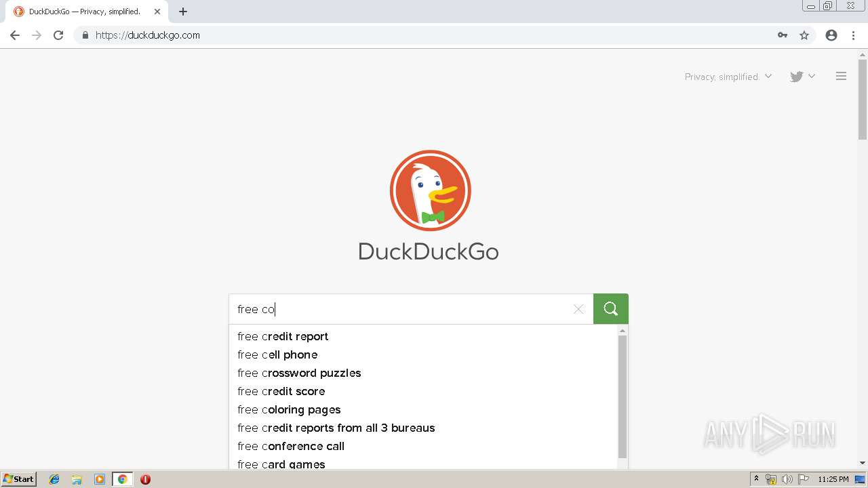Open a new tab with the plus button
Screen dimensions: 868x488
point(183,12)
